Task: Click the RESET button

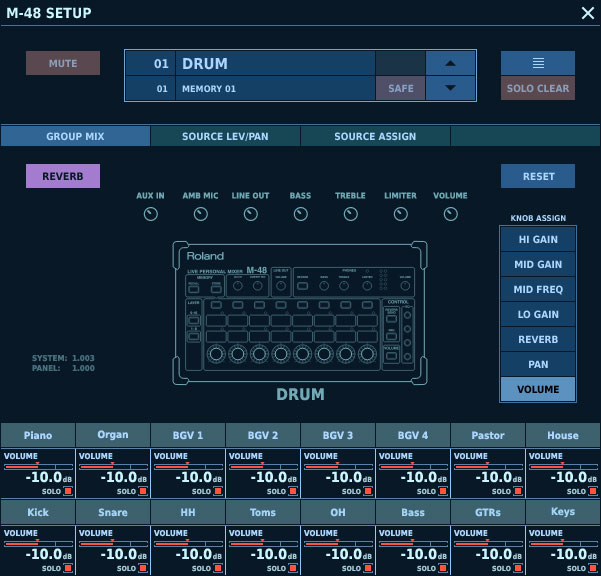Action: tap(538, 176)
